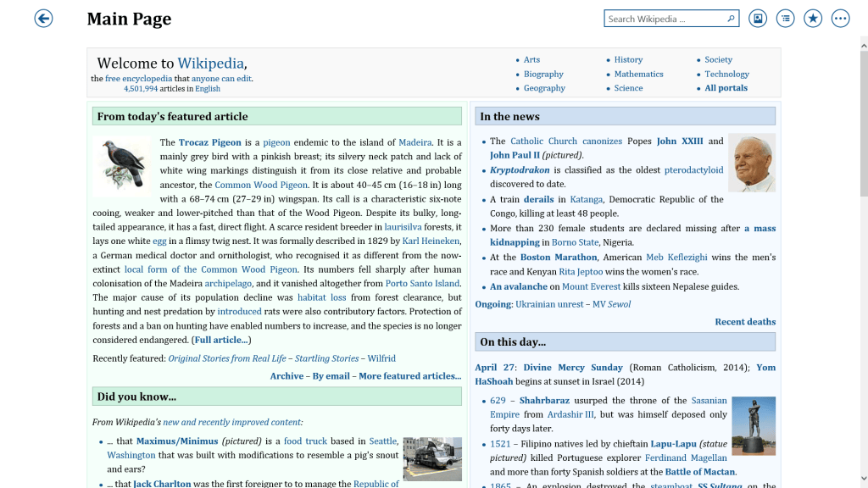Image resolution: width=868 pixels, height=488 pixels.
Task: Open the Science portal link
Action: [x=628, y=87]
